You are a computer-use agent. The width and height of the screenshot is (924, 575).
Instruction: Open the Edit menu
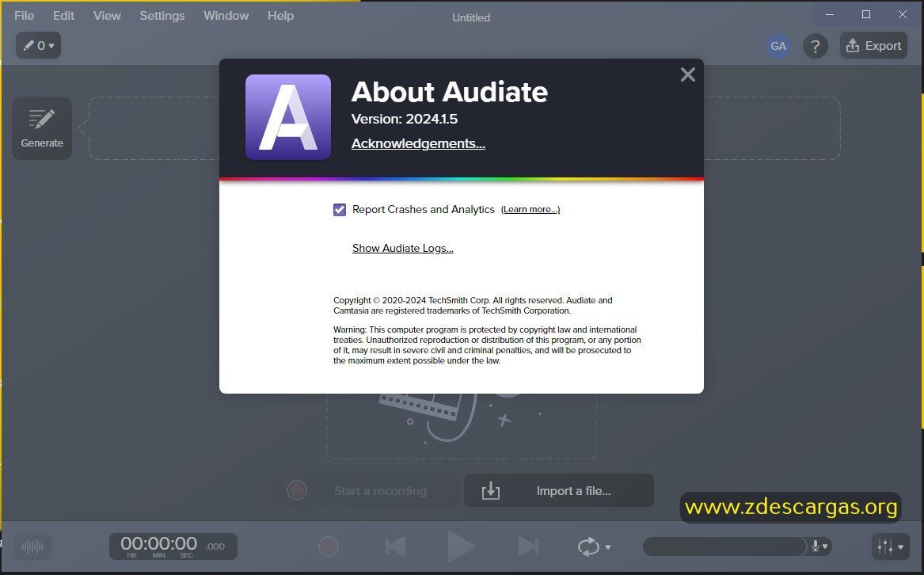pos(63,16)
